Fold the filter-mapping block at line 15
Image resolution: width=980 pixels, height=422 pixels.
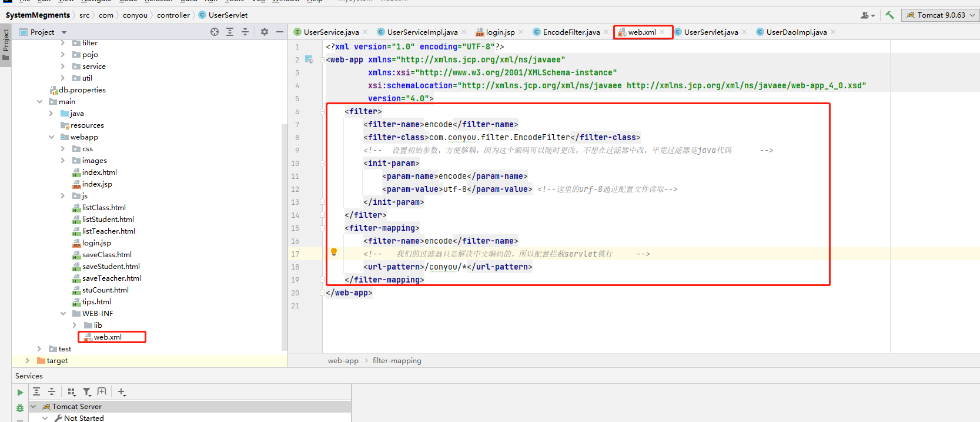[x=322, y=228]
